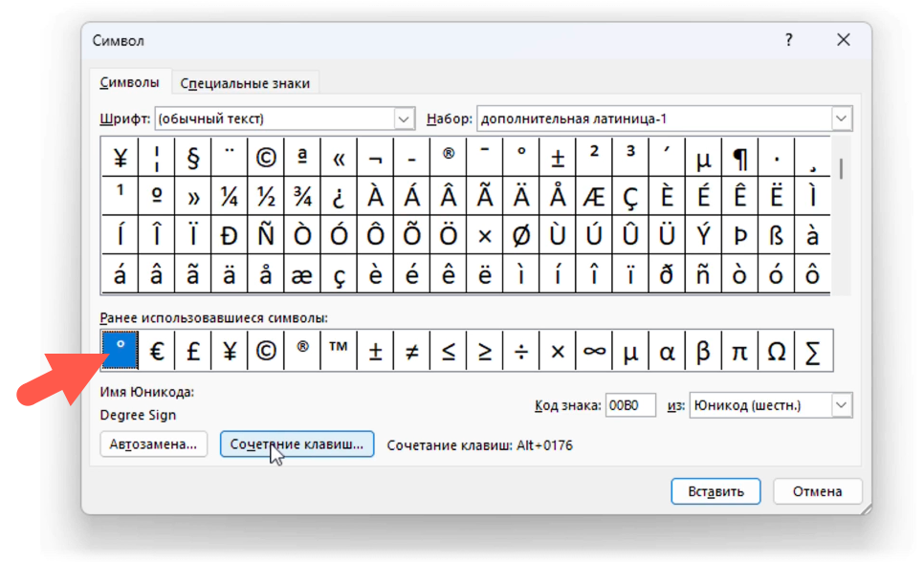This screenshot has height=562, width=924.
Task: Pick the trademark ™ symbol in recently used row
Action: pos(339,351)
